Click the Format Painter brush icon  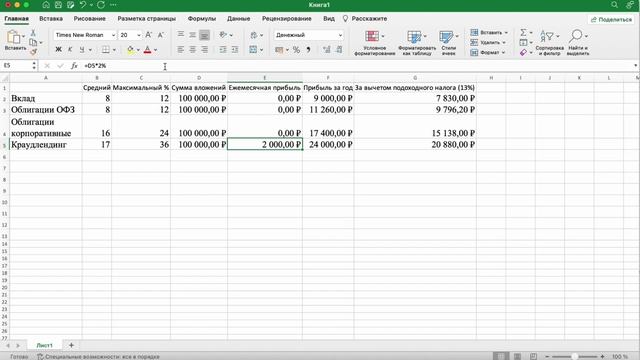(33, 52)
